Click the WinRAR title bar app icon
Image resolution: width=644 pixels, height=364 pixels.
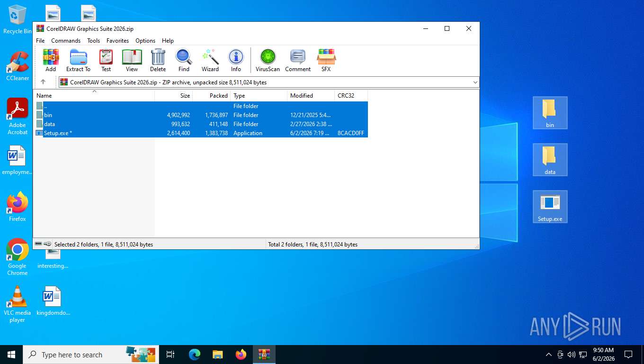(40, 28)
